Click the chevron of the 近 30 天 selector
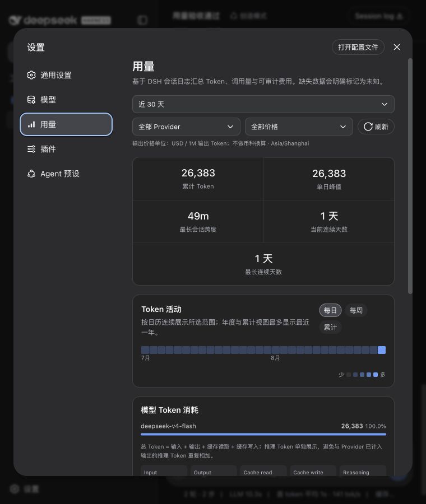This screenshot has height=504, width=426. (384, 104)
